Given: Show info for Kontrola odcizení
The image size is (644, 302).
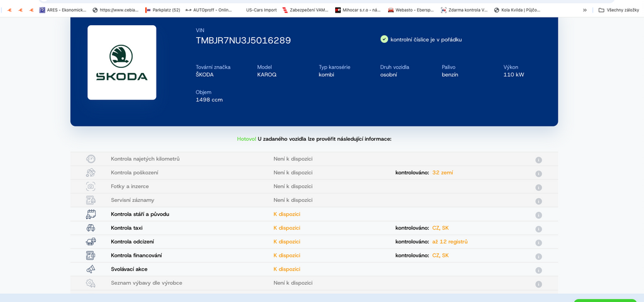Looking at the screenshot, I should click(538, 243).
